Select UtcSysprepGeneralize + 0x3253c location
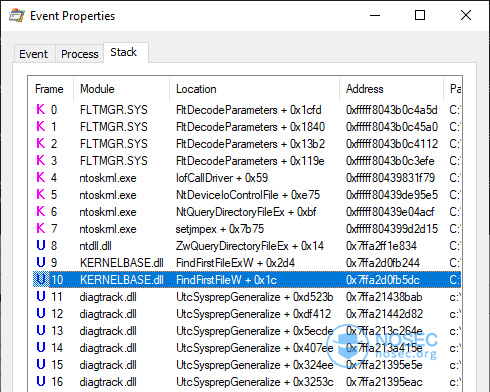The height and width of the screenshot is (392, 490). pos(255,382)
